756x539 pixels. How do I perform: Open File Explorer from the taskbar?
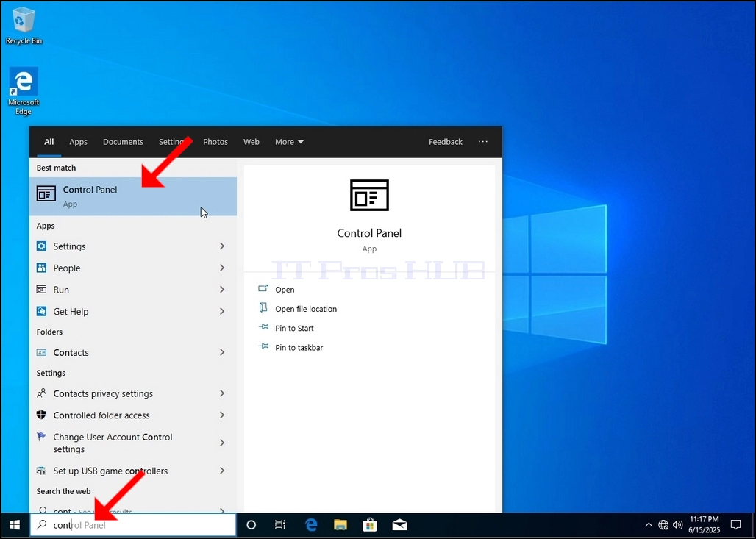tap(340, 525)
